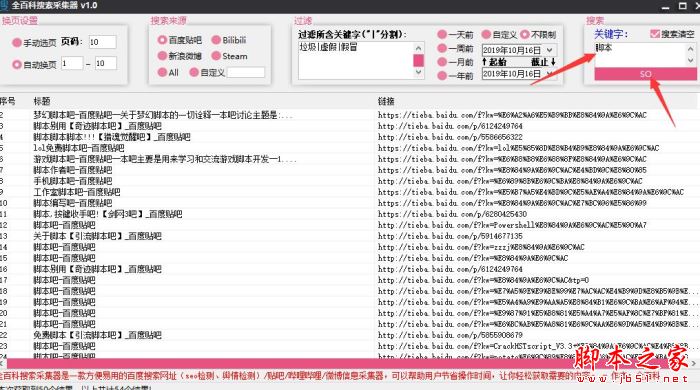This screenshot has width=700, height=390.
Task: Open the end date dropdown
Action: 550,74
